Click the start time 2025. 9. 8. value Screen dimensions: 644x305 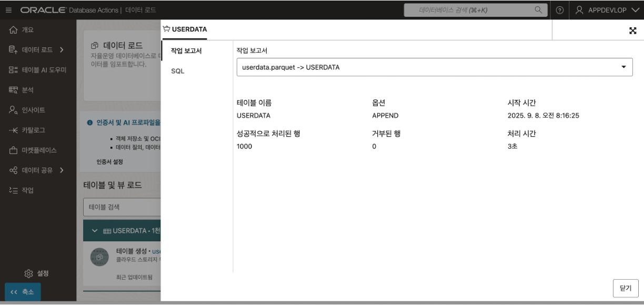tap(544, 116)
